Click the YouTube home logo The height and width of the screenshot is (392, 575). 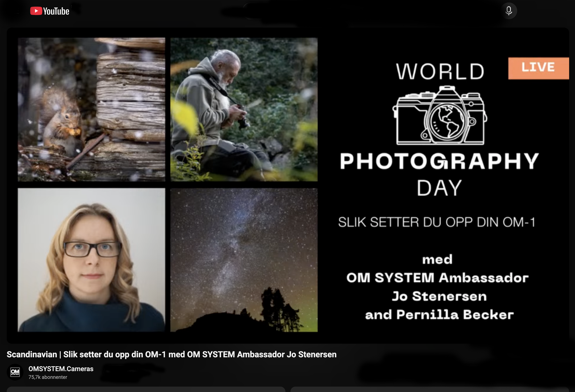(x=49, y=11)
